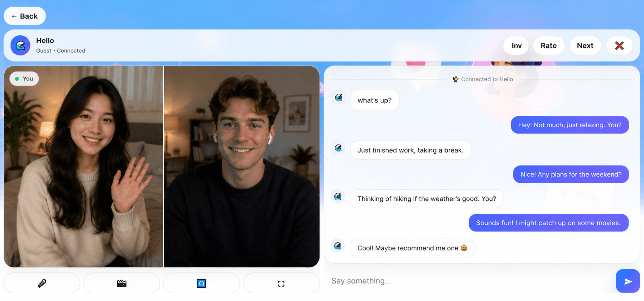Image resolution: width=644 pixels, height=301 pixels.
Task: Click the "what's up?" message bubble
Action: coord(374,100)
